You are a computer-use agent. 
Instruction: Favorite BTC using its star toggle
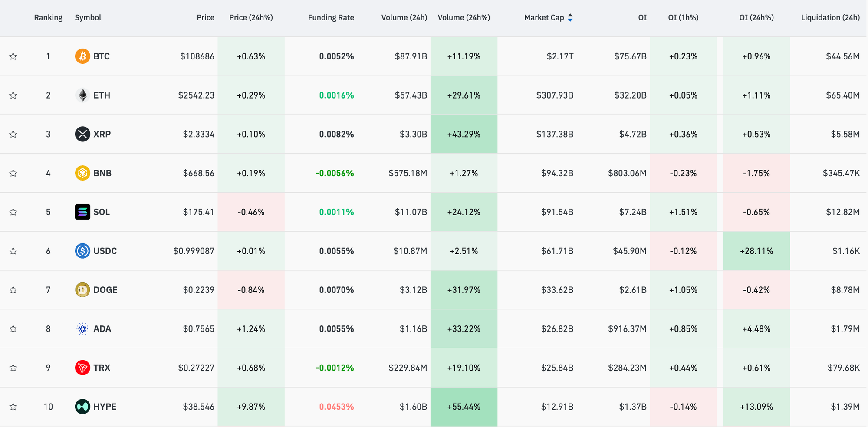coord(13,56)
